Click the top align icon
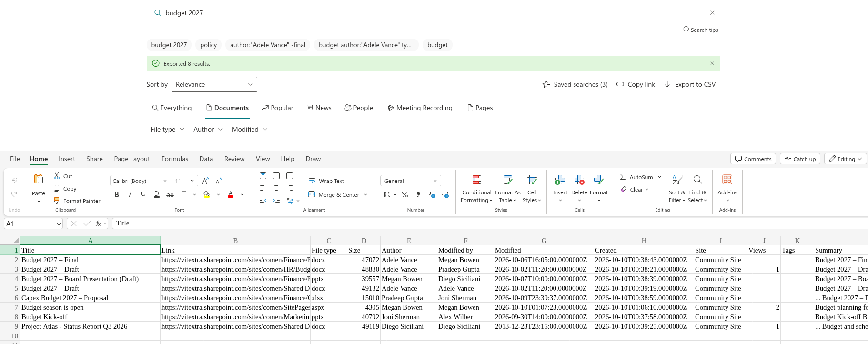This screenshot has width=868, height=344. [x=263, y=176]
